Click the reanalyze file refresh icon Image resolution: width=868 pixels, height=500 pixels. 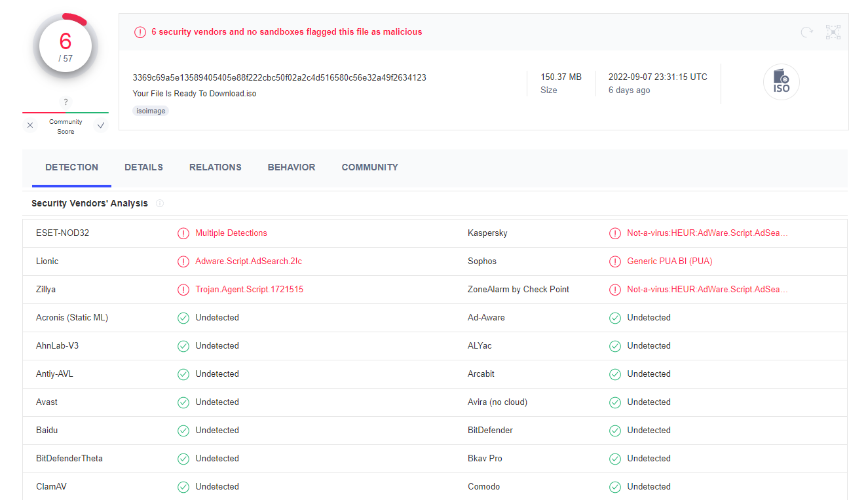(806, 32)
